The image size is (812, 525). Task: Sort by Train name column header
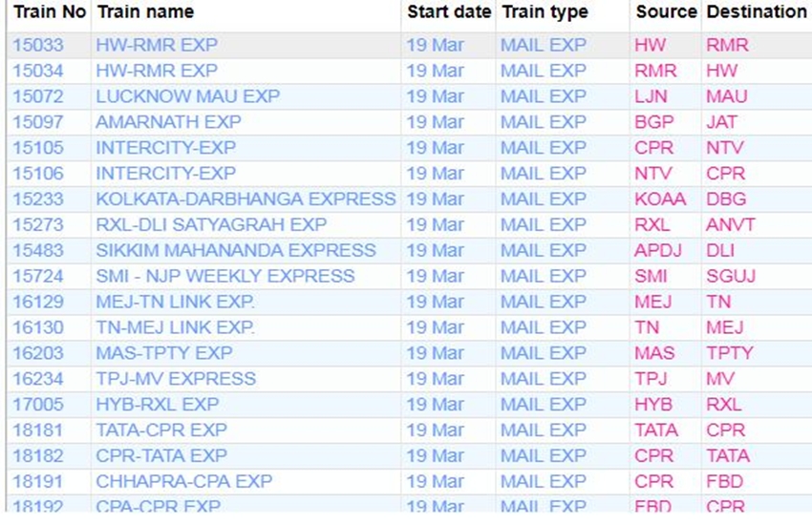[145, 12]
